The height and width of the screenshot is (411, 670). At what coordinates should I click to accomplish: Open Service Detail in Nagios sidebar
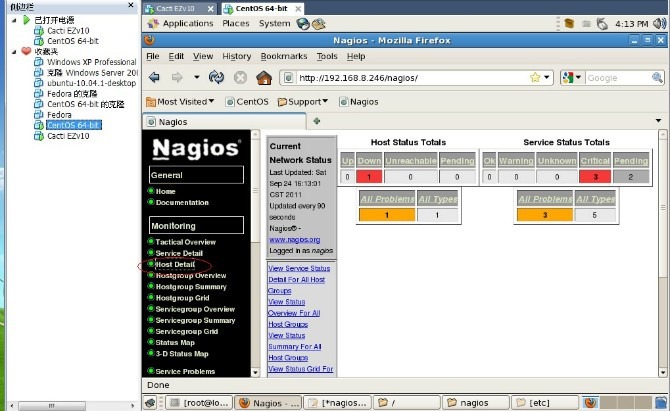[179, 253]
